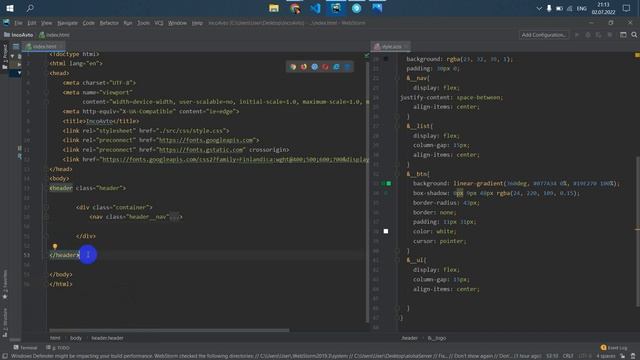Image resolution: width=640 pixels, height=360 pixels.
Task: Open preview in Chrome browser icon
Action: click(293, 67)
